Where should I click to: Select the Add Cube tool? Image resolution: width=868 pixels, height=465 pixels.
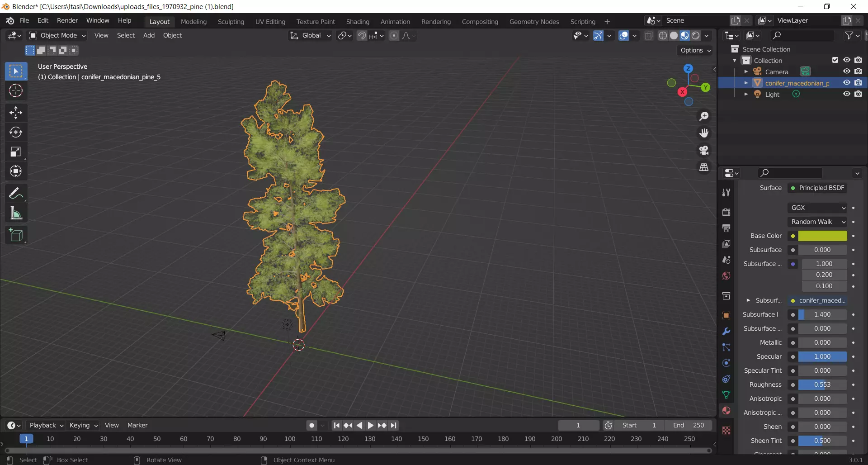(x=16, y=235)
